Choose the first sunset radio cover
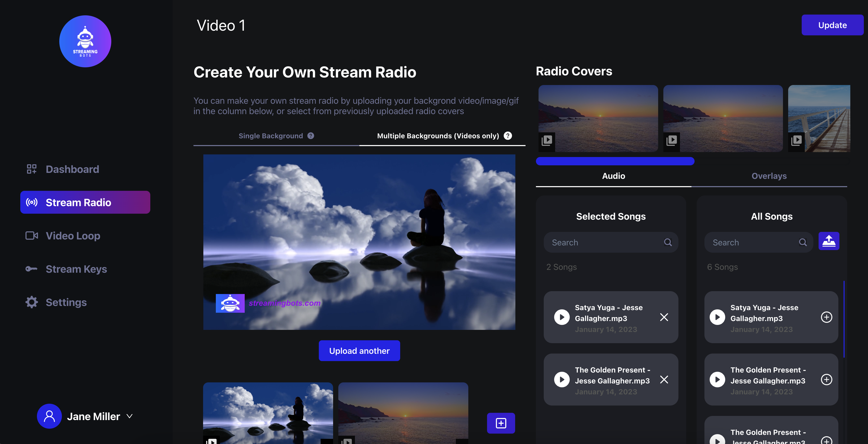 (598, 118)
